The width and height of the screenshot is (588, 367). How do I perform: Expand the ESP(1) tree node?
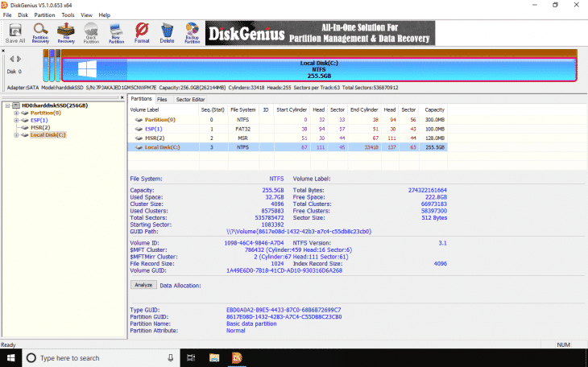coord(16,120)
